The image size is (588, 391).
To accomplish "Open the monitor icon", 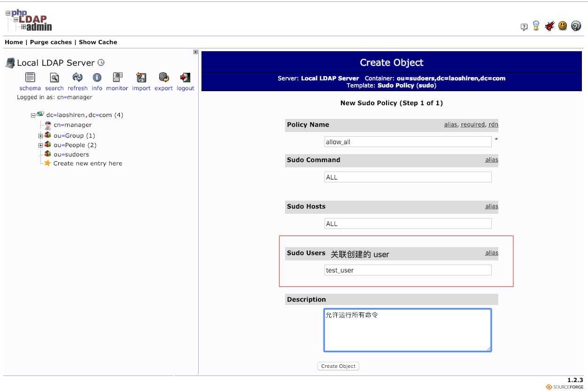I will pos(117,78).
